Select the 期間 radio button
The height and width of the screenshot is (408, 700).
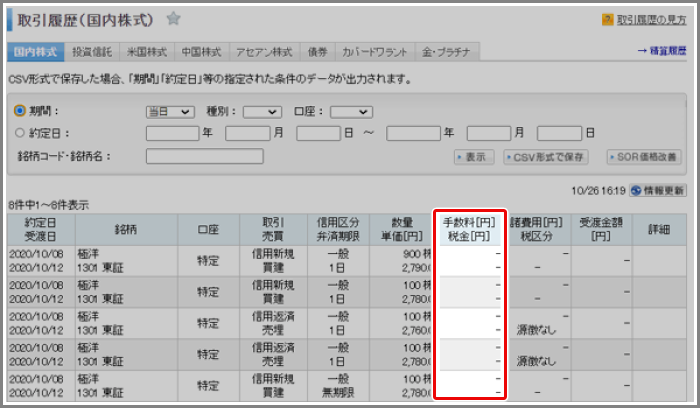20,110
